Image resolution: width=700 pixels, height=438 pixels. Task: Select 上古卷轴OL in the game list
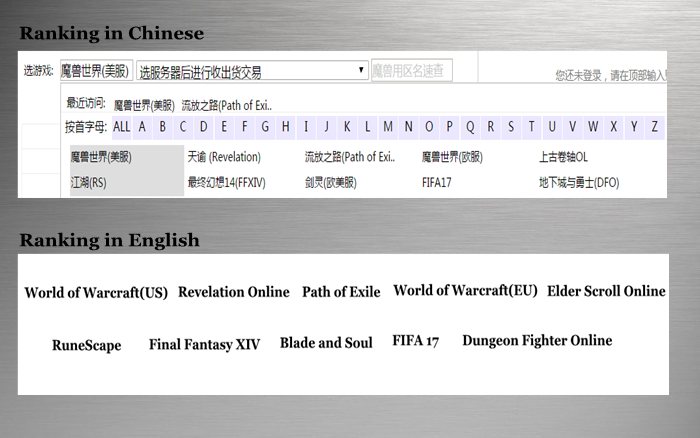(x=563, y=157)
